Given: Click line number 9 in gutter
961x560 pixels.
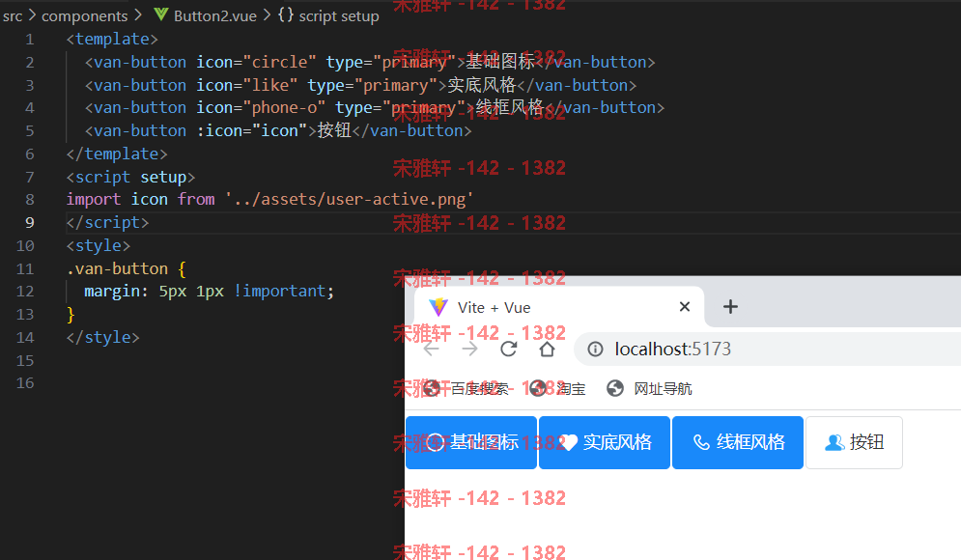Looking at the screenshot, I should [x=29, y=222].
